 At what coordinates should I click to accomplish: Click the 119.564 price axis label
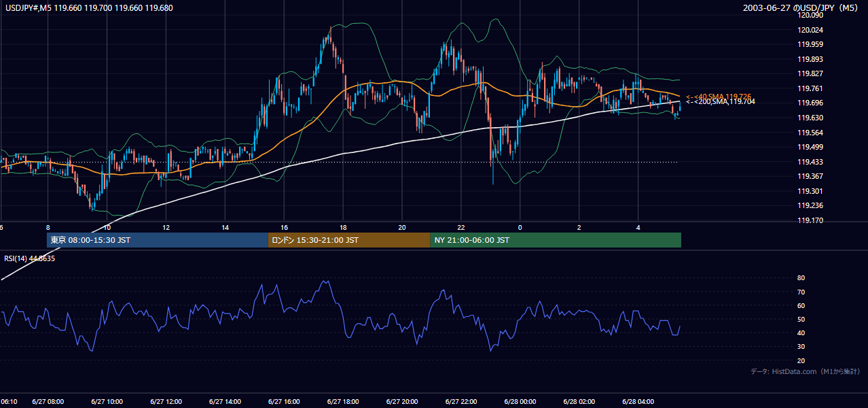[x=812, y=133]
